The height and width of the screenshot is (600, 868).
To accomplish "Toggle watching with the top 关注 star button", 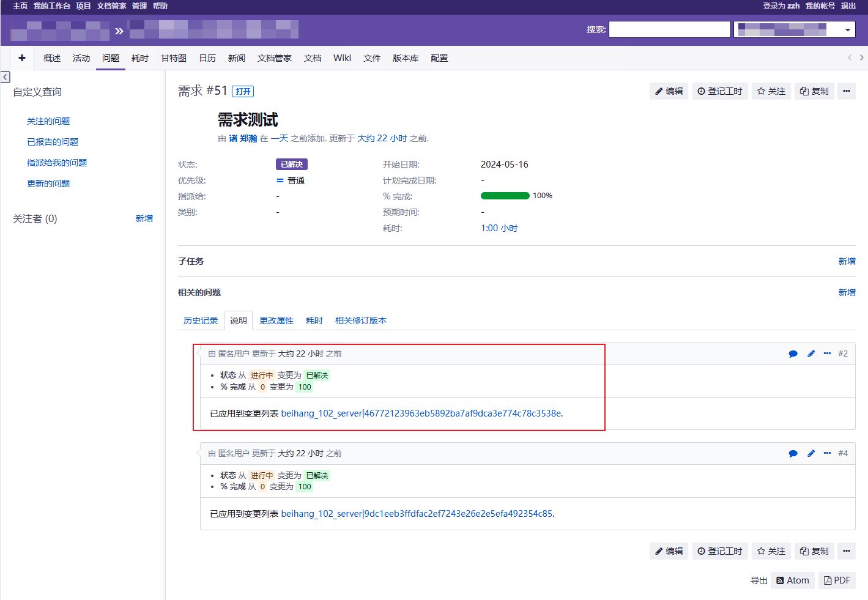I will 771,91.
